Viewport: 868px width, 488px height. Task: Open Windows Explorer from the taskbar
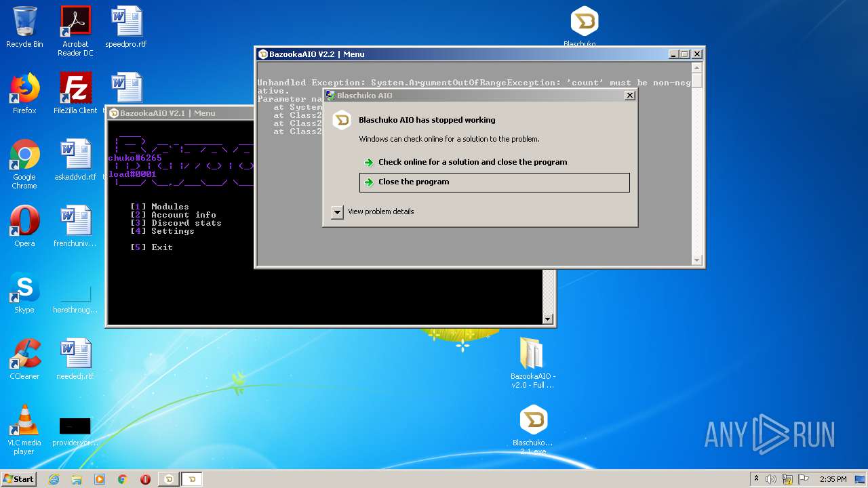point(77,479)
